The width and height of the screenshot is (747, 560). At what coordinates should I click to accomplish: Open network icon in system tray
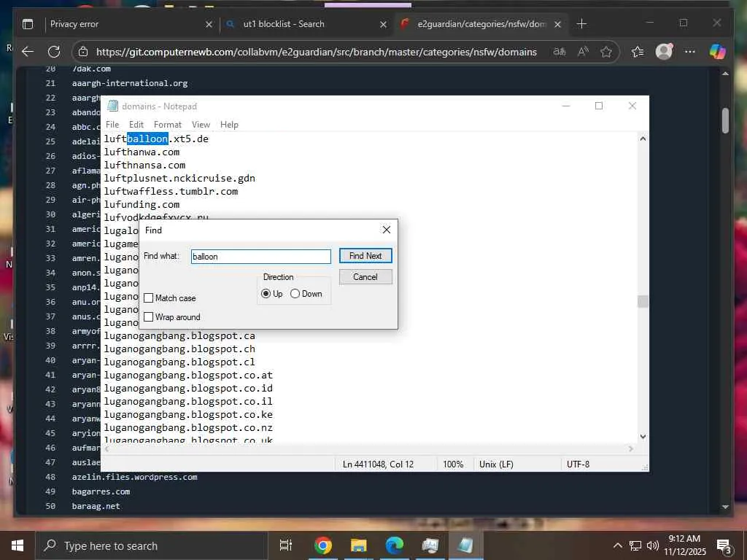tap(635, 545)
